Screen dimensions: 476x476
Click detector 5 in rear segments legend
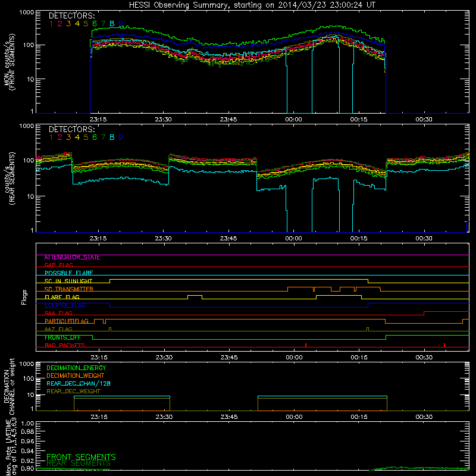(86, 137)
